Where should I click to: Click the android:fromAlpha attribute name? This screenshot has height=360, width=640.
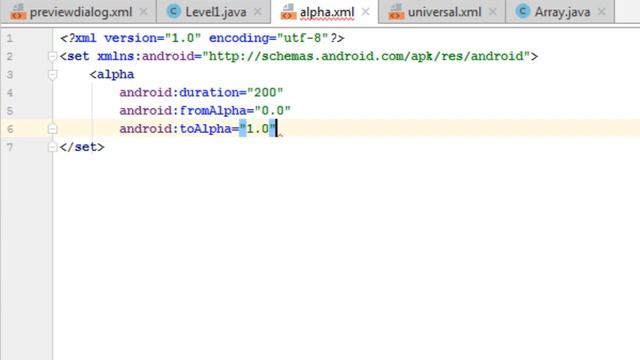[183, 111]
